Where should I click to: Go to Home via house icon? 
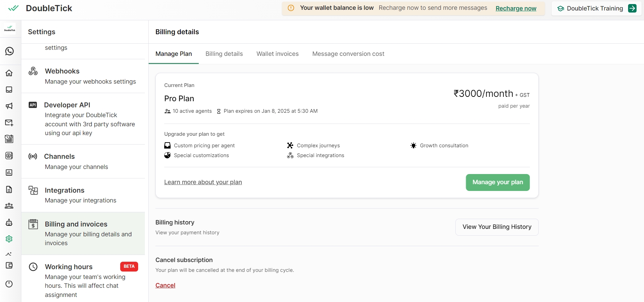(x=9, y=73)
